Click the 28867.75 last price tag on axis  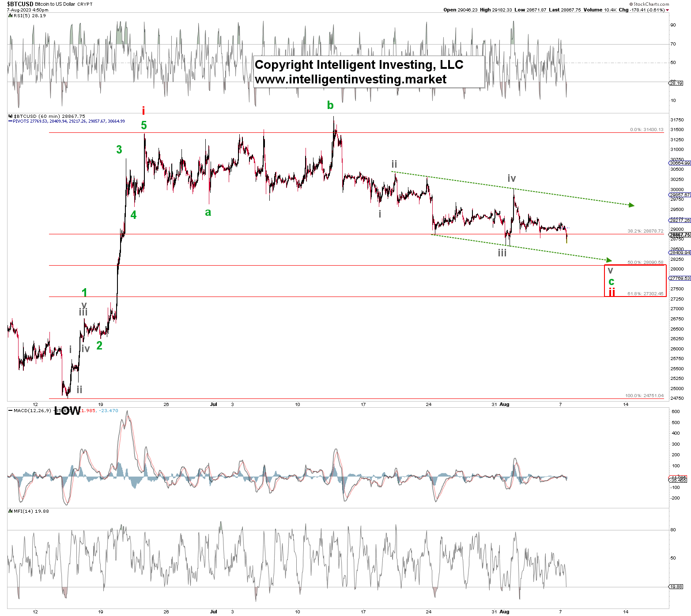680,235
